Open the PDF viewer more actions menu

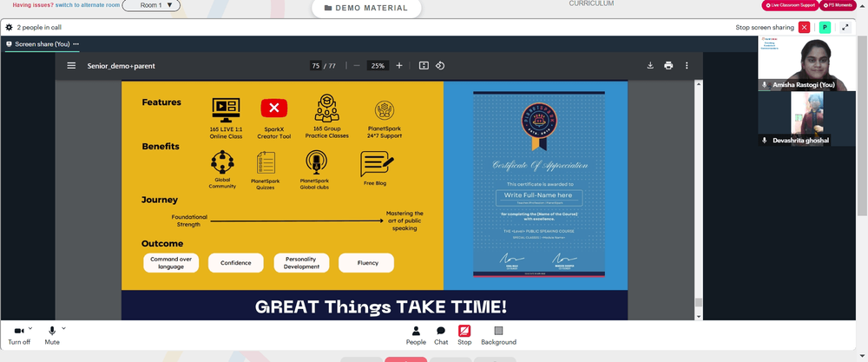687,65
